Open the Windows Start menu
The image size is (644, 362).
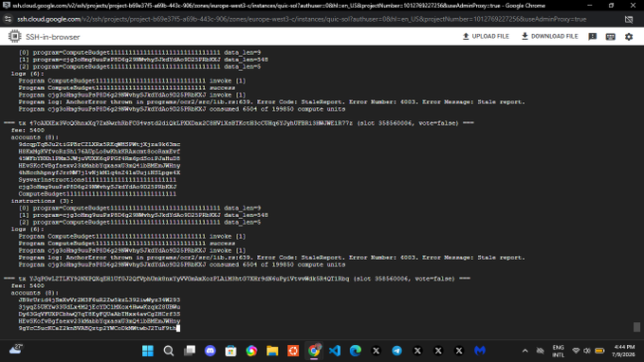click(148, 351)
